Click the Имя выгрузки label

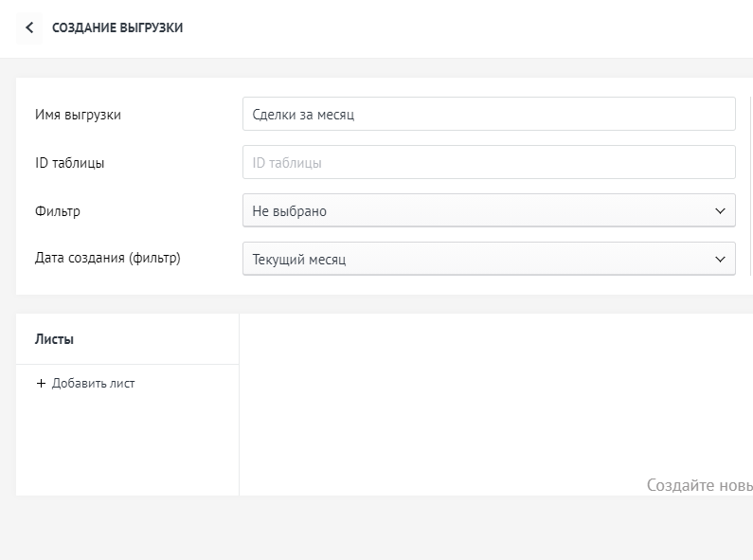click(78, 115)
